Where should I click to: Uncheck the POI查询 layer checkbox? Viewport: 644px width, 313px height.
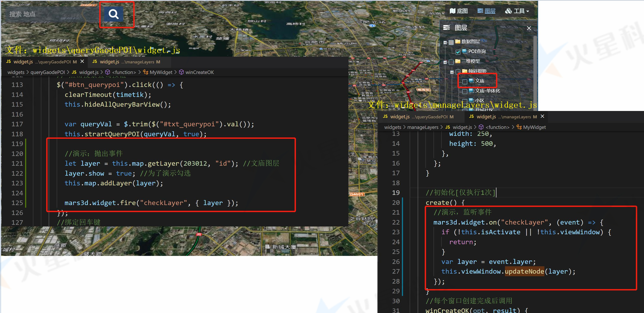458,52
